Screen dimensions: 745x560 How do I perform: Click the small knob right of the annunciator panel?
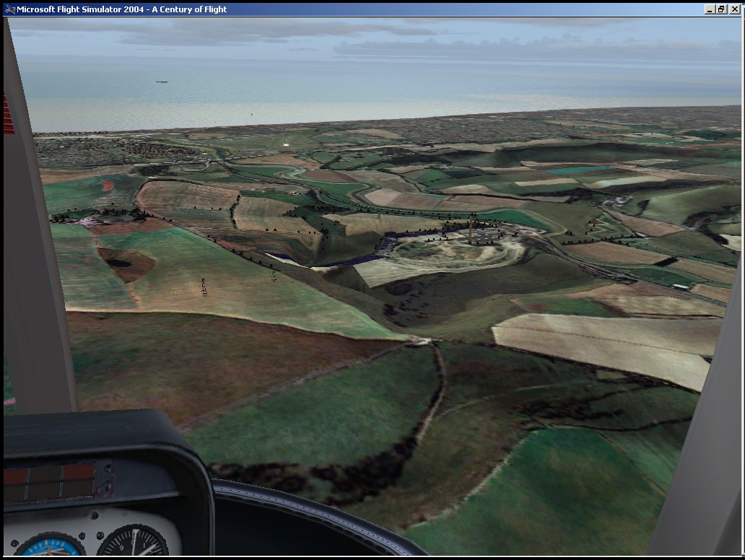pyautogui.click(x=106, y=470)
